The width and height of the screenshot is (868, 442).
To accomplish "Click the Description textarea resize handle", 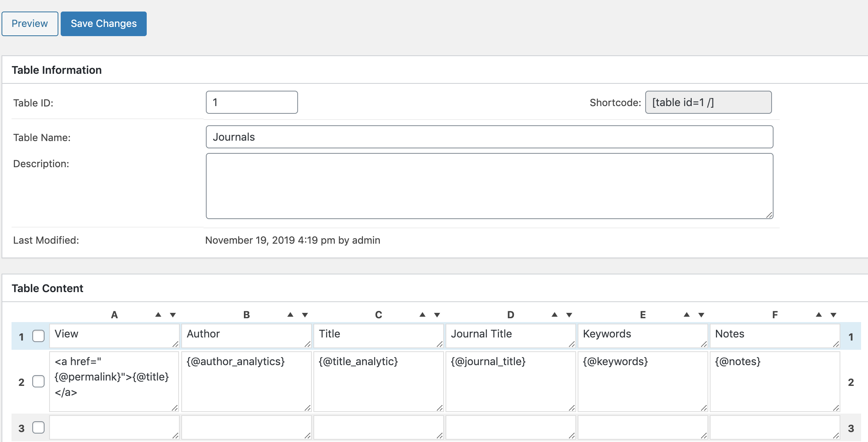I will coord(769,215).
